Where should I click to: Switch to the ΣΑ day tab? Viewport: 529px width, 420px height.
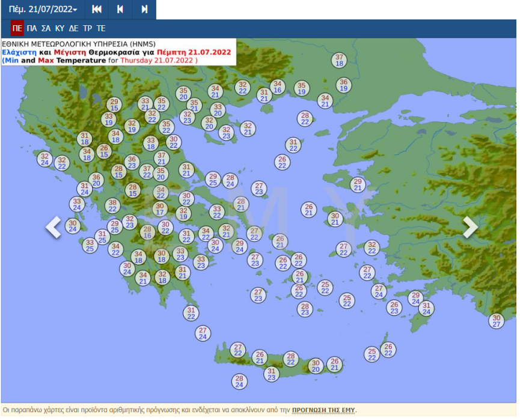click(46, 28)
